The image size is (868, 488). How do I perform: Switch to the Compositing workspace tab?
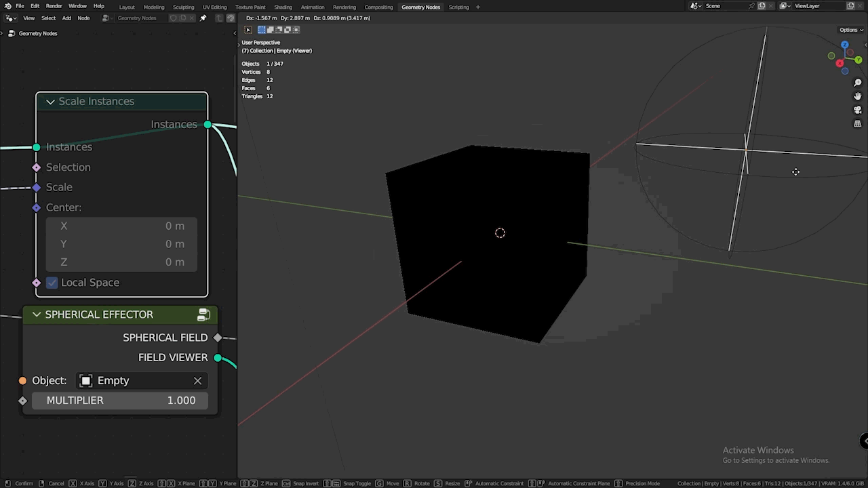point(378,7)
